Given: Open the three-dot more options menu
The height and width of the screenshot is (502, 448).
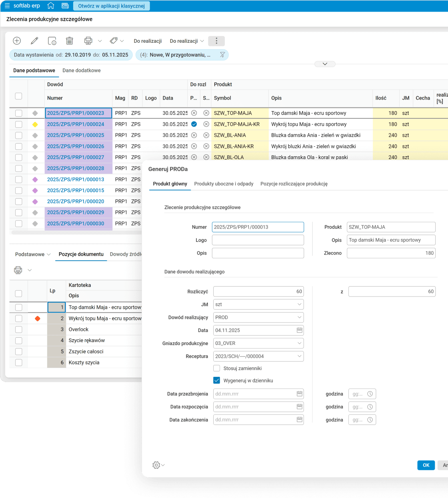Looking at the screenshot, I should tap(216, 41).
